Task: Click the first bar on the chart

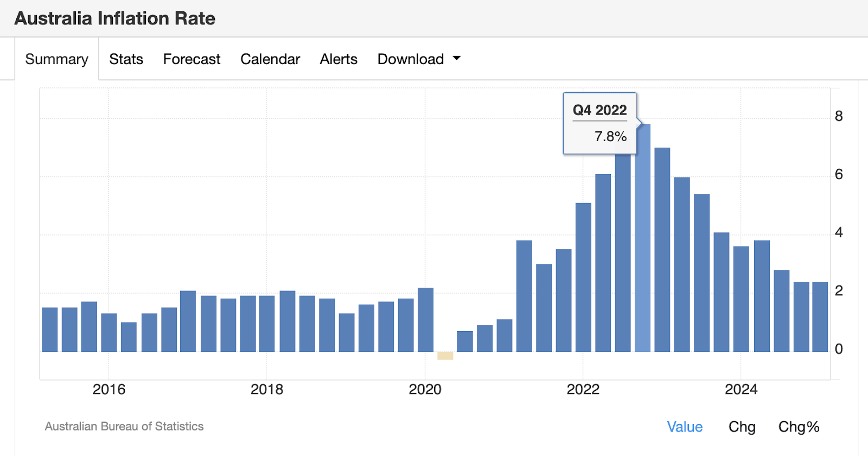Action: click(x=49, y=330)
